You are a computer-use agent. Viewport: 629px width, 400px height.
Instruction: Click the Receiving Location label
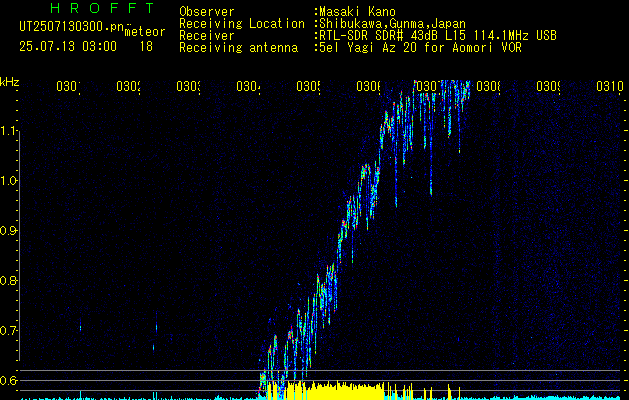(242, 24)
